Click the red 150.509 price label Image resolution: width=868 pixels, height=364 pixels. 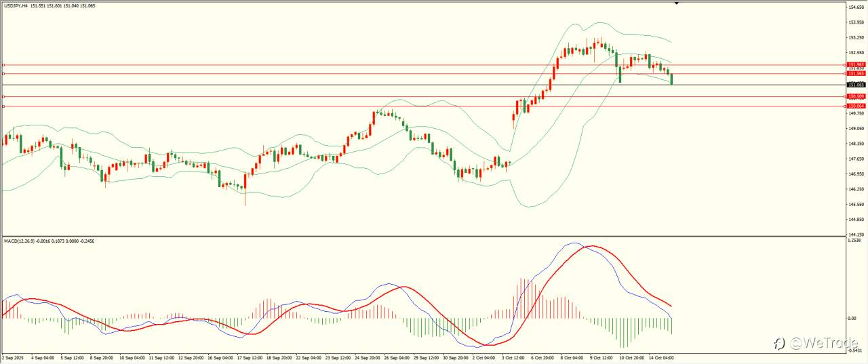click(x=856, y=97)
